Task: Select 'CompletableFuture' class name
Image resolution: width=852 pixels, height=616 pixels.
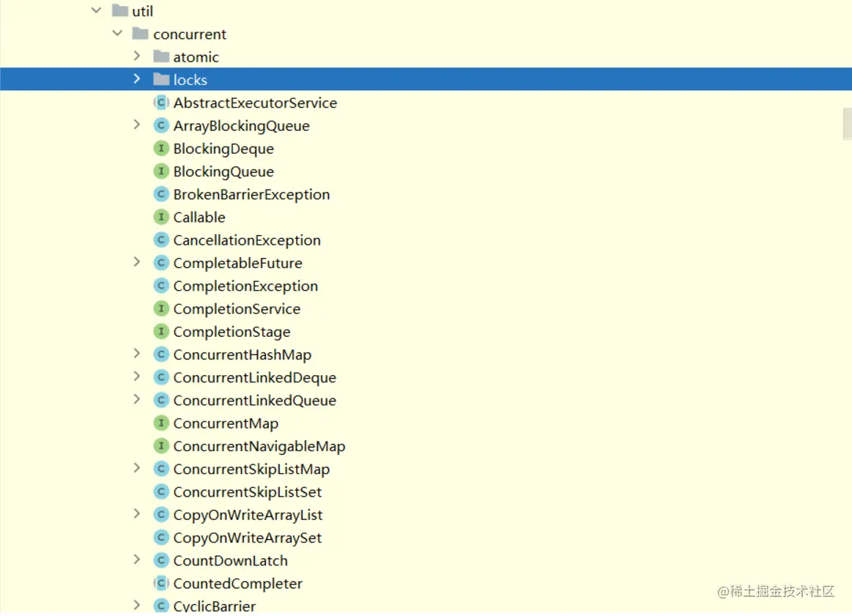Action: 237,264
